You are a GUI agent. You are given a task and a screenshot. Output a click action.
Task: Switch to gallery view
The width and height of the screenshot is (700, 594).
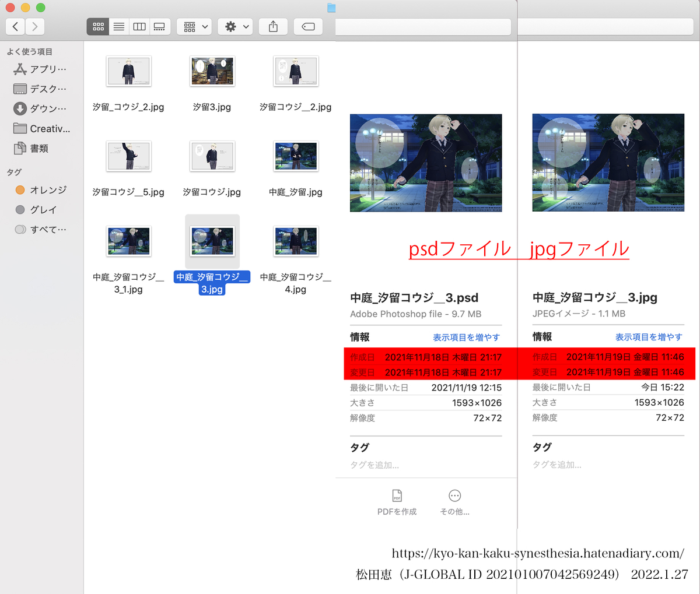tap(159, 26)
